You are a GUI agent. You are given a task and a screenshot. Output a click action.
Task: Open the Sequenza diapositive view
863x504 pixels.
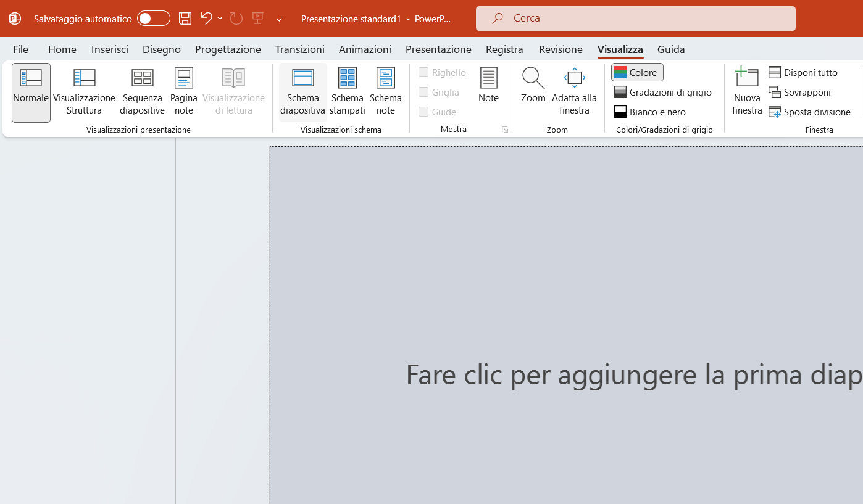coord(142,91)
